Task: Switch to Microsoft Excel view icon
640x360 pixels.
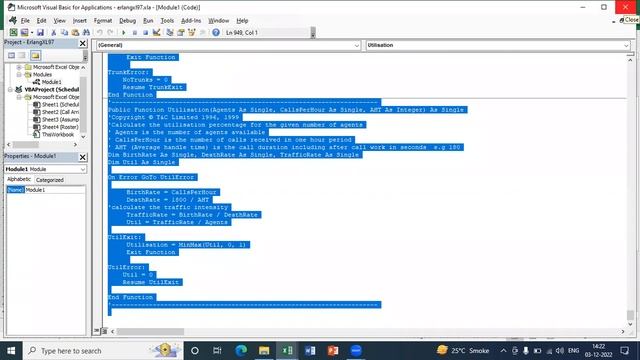Action: (13, 33)
